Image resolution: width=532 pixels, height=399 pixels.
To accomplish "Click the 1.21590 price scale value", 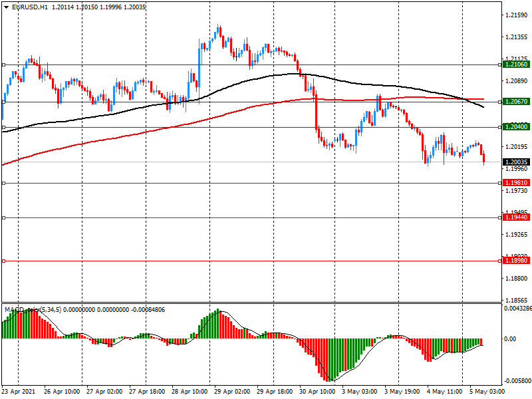I will [x=516, y=15].
